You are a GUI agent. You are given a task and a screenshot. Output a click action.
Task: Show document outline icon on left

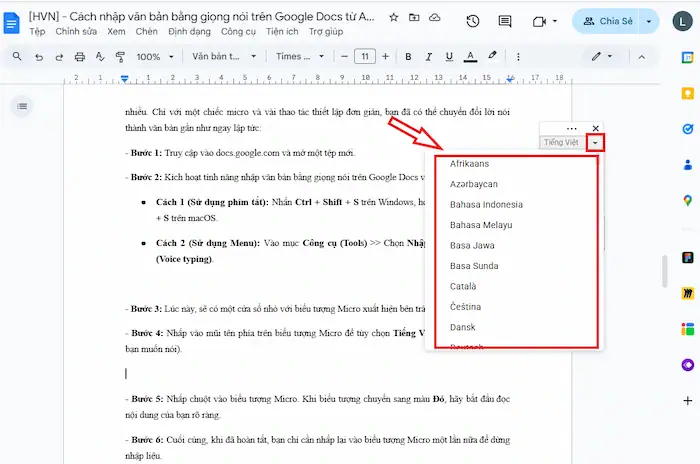coord(22,105)
